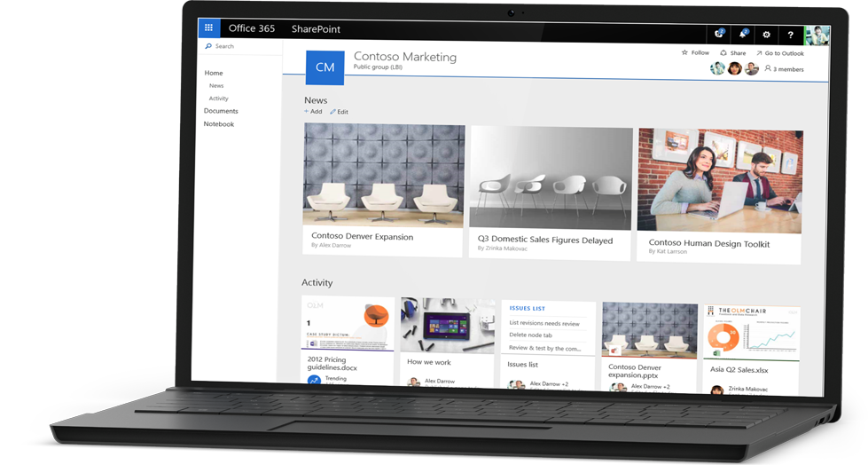Select News in the left navigation
The image size is (868, 465).
click(x=216, y=86)
